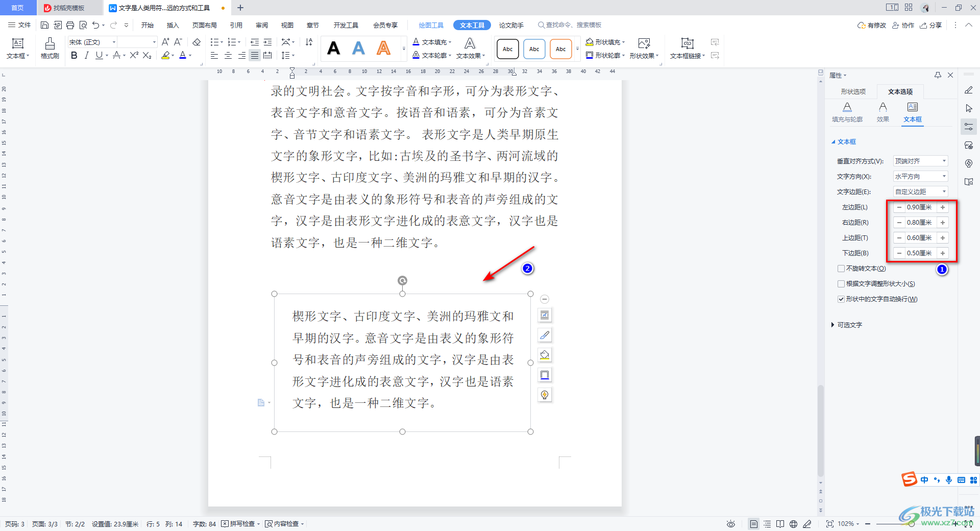Decrease paragraph indent
980x531 pixels.
254,42
